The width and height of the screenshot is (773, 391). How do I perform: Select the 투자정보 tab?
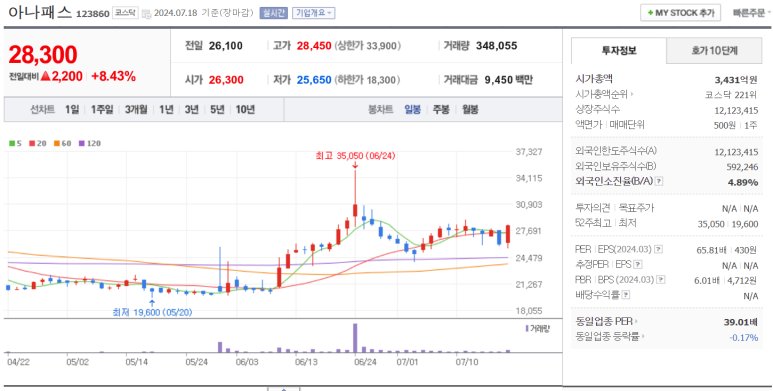point(619,50)
